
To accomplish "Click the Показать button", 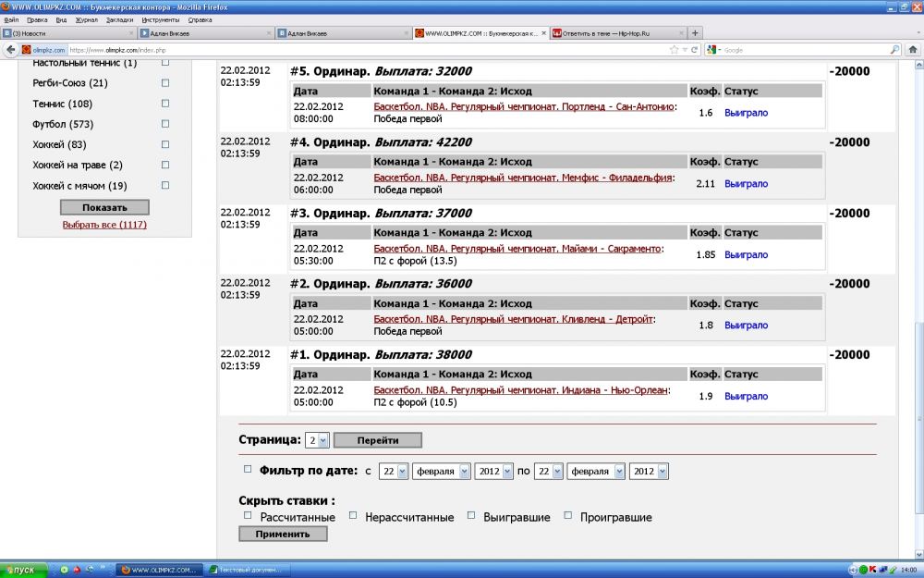I will point(104,207).
